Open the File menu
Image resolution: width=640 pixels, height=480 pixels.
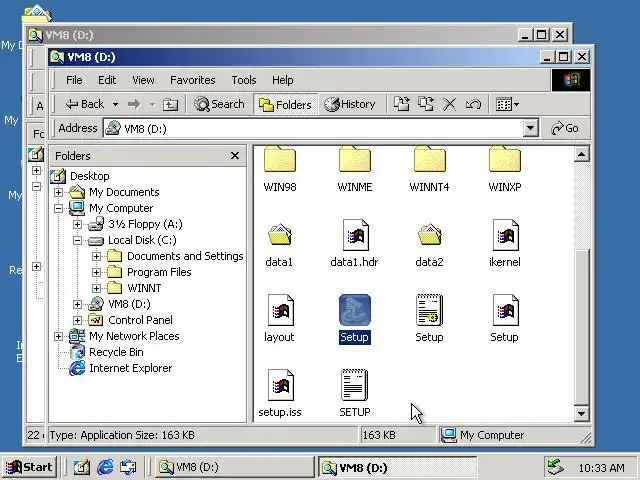click(74, 80)
